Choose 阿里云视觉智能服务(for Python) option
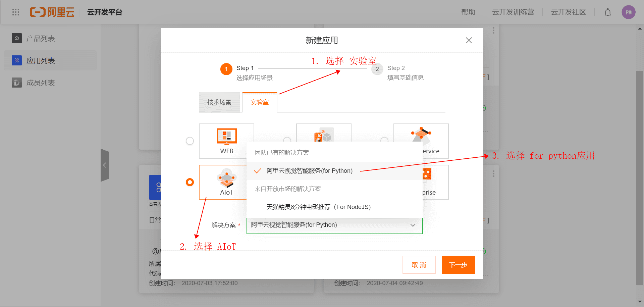The height and width of the screenshot is (307, 644). pyautogui.click(x=334, y=171)
